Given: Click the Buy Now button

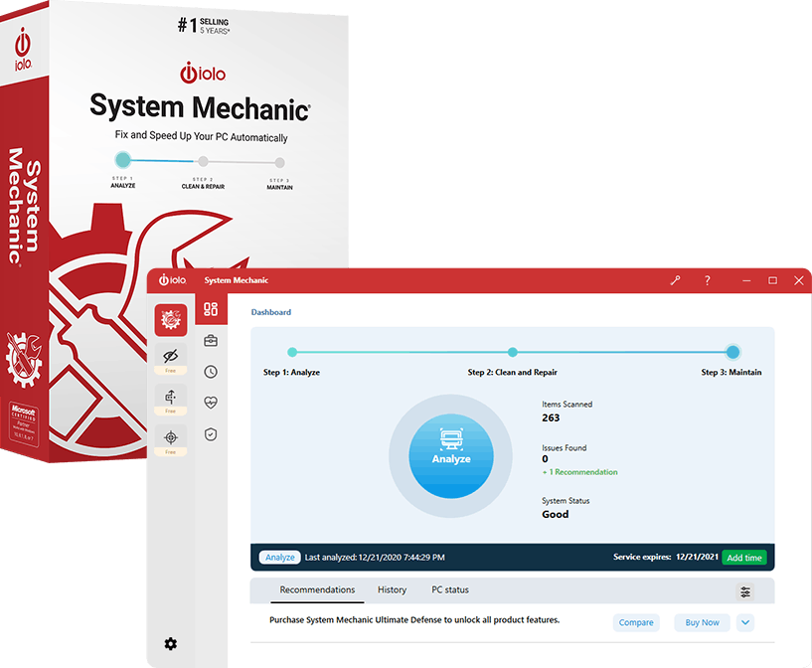Looking at the screenshot, I should 702,622.
